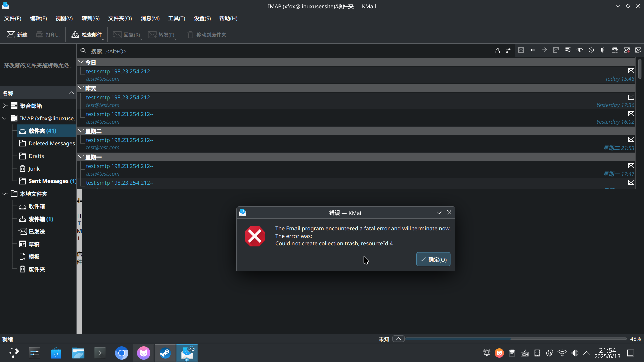Open Chromium browser from the taskbar
This screenshot has width=644, height=362.
click(122, 353)
